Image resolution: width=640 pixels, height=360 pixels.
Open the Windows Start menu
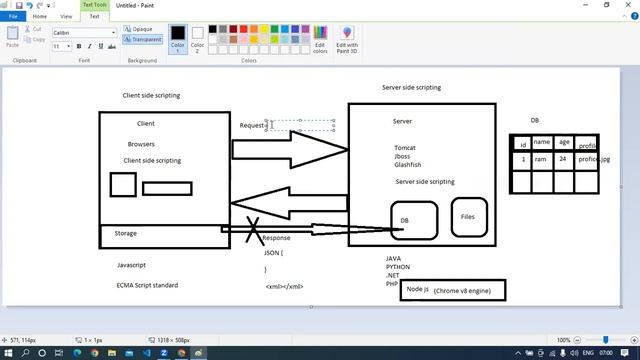click(8, 353)
